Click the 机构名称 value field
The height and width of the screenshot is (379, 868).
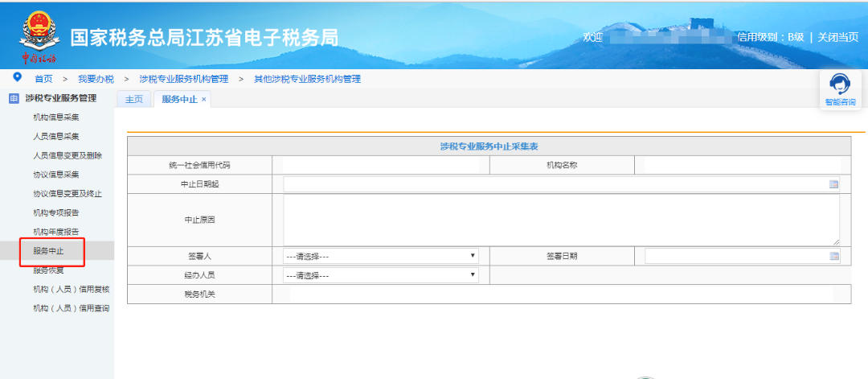tap(743, 165)
